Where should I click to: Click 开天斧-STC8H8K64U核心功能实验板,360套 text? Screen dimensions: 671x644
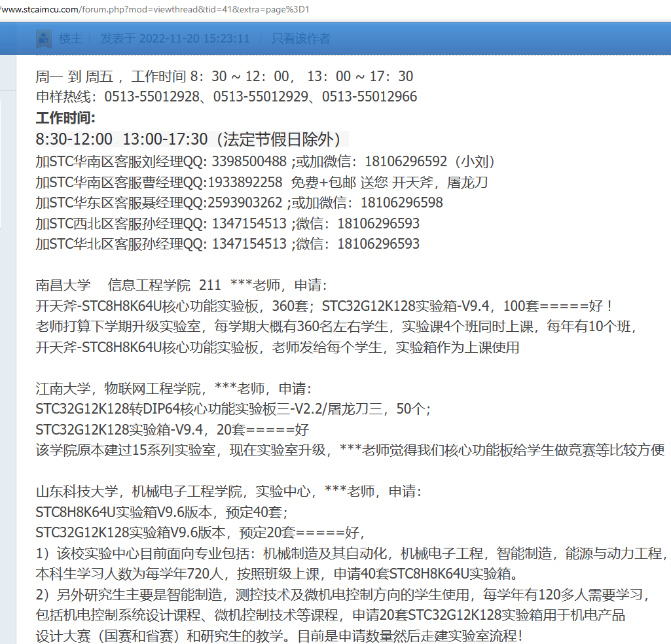172,306
